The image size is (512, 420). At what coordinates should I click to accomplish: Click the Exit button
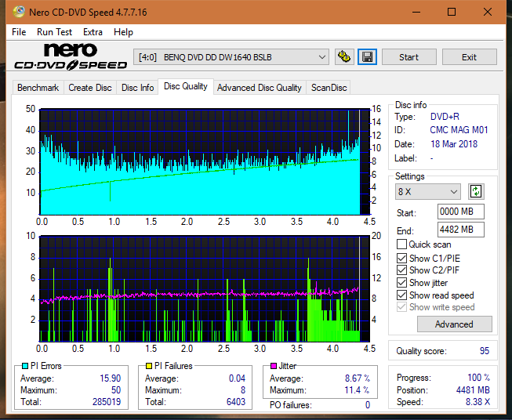[x=469, y=57]
